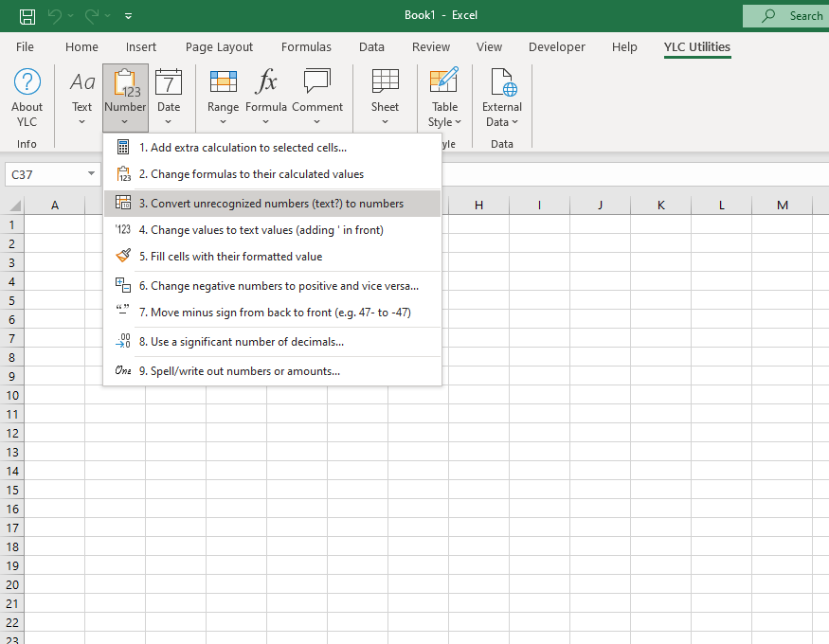Choose Add extra calculation to selected cells
The height and width of the screenshot is (644, 829).
[248, 147]
